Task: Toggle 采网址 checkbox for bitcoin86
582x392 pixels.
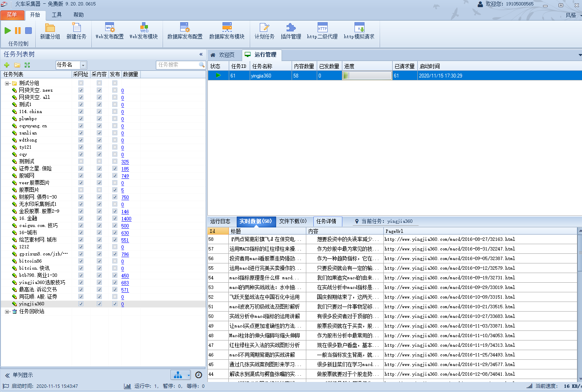Action: click(81, 261)
